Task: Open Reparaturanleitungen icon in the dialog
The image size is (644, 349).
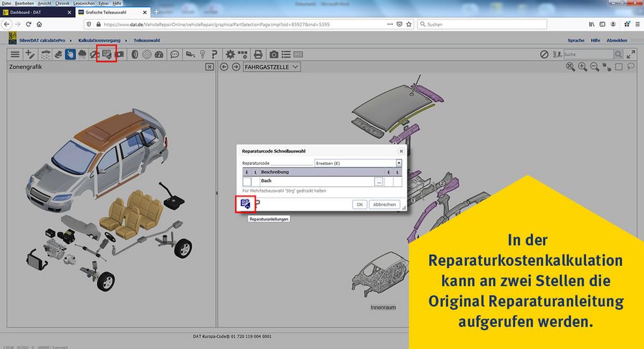Action: 245,204
